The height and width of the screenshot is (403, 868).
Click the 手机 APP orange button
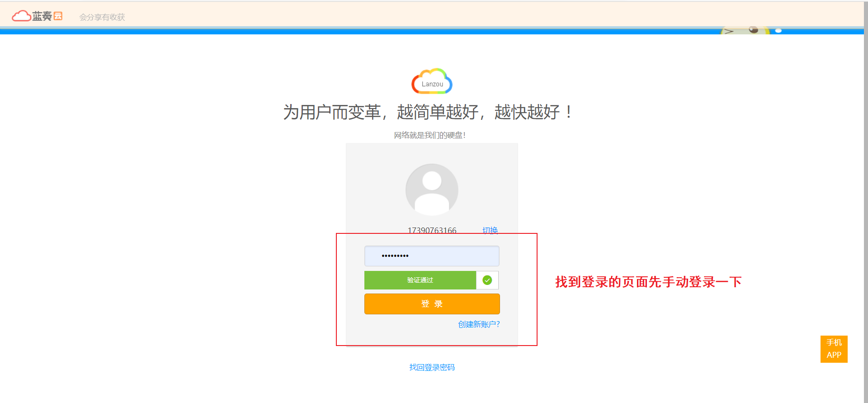coord(834,349)
